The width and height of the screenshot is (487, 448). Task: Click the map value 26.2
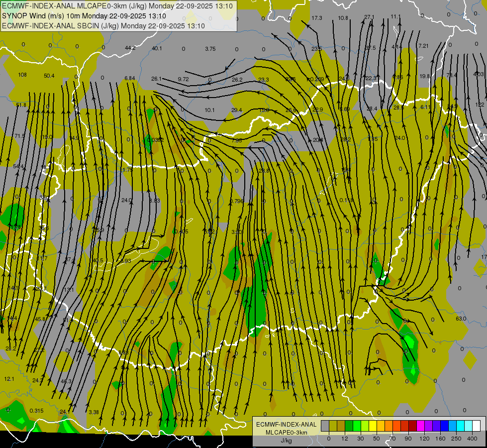click(237, 80)
